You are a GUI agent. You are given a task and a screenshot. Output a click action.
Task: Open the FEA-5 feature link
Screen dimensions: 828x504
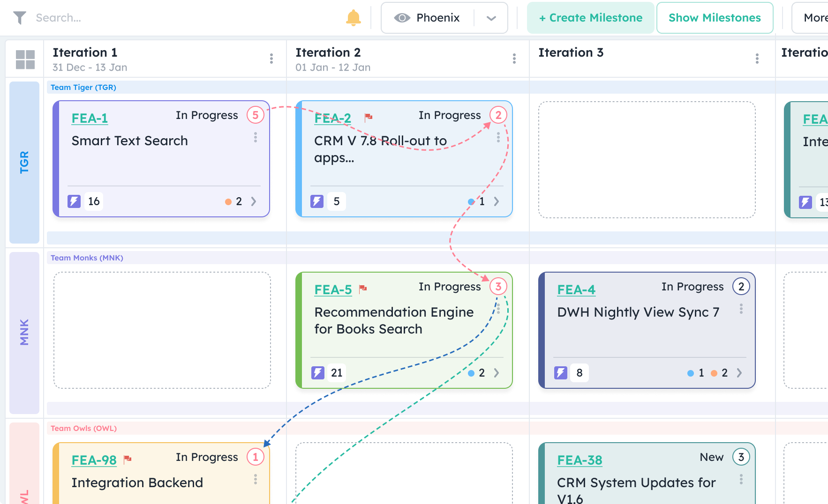click(333, 289)
